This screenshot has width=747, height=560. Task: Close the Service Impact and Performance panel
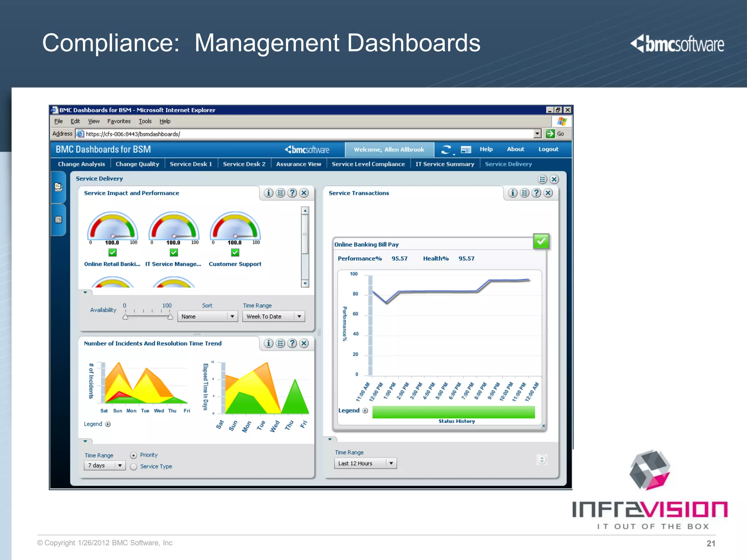click(304, 193)
